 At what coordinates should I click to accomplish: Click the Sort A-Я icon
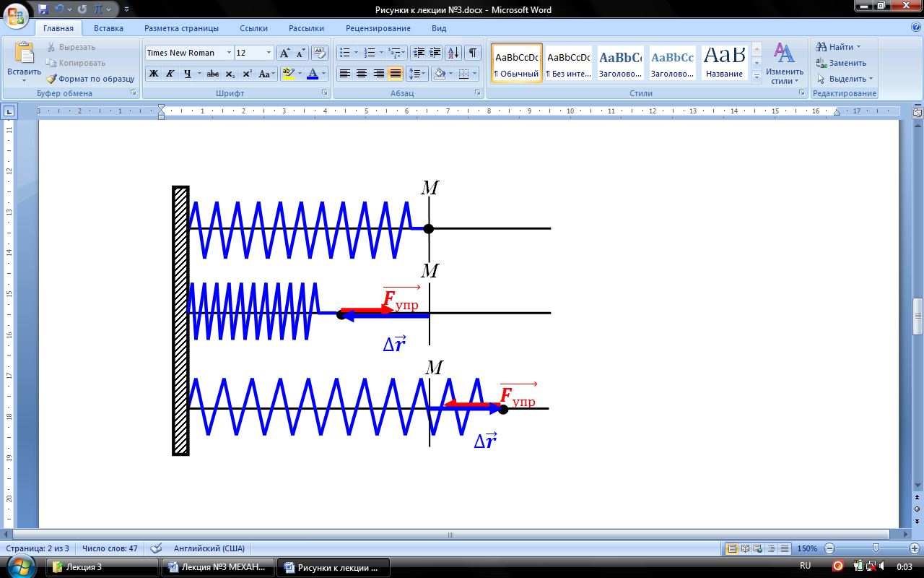[453, 53]
